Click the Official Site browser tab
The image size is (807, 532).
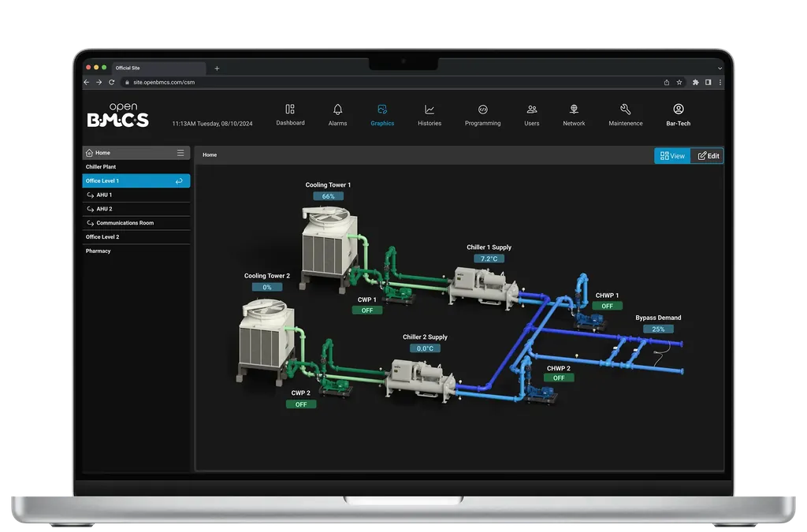click(x=158, y=68)
